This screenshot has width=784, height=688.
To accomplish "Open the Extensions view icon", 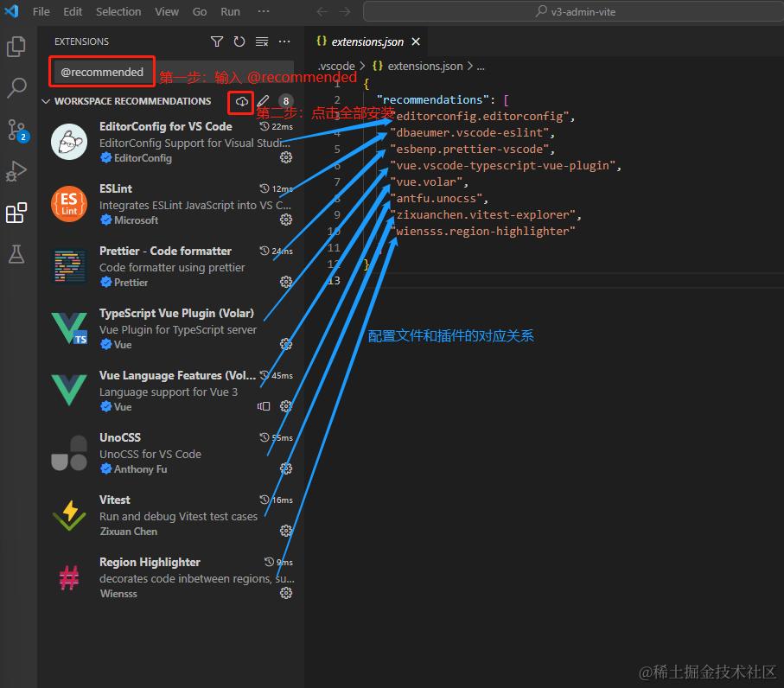I will point(16,213).
